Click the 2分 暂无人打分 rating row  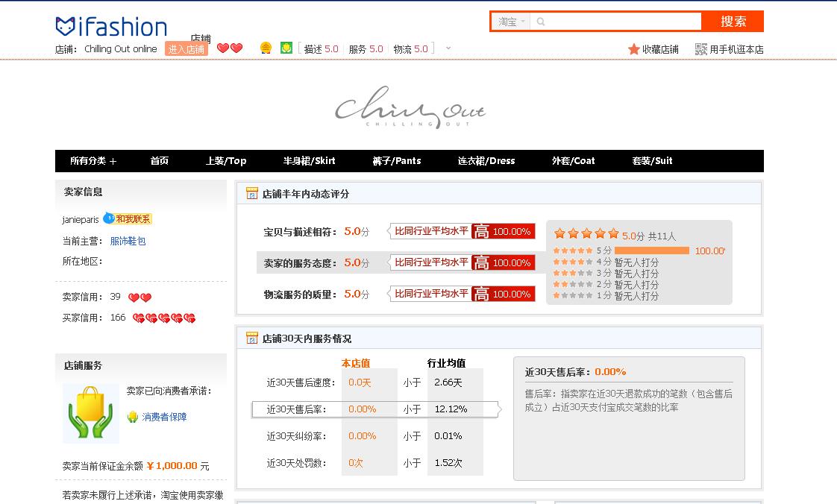tap(606, 284)
